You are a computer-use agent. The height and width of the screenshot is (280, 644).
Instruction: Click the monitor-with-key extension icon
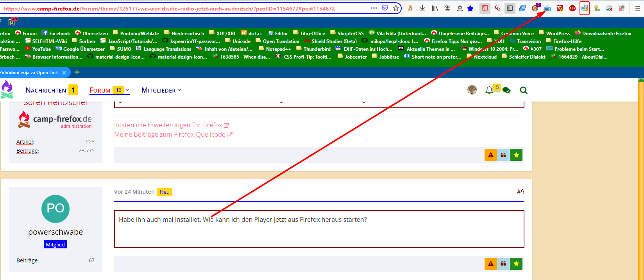tap(585, 8)
